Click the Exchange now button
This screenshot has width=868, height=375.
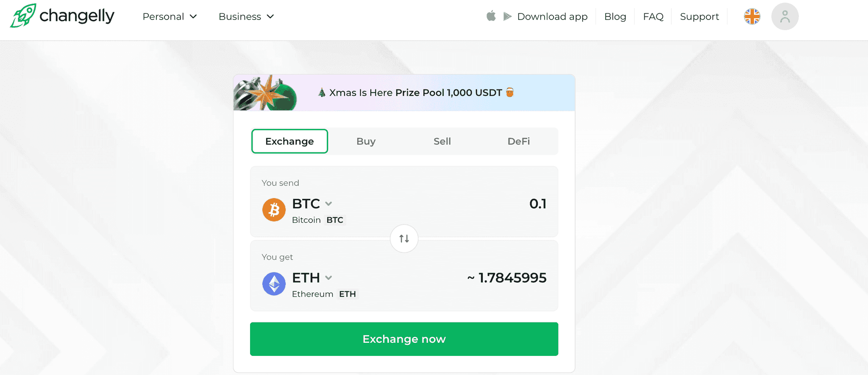(403, 339)
